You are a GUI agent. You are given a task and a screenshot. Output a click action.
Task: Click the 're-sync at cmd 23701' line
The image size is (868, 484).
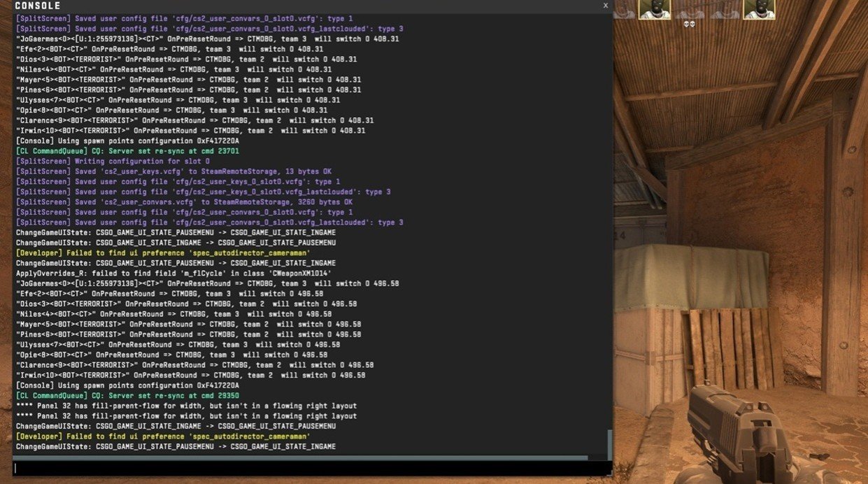tap(127, 150)
